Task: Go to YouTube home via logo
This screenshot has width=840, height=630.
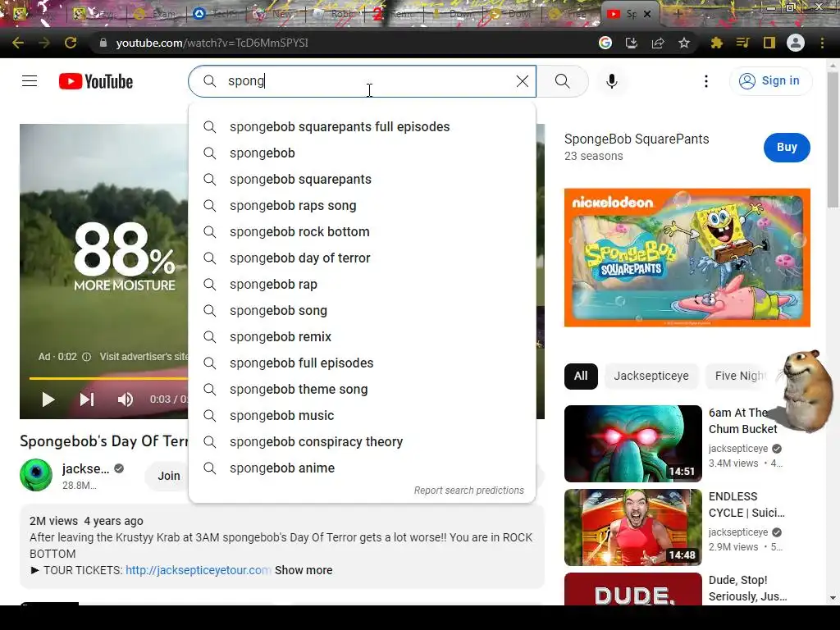Action: pyautogui.click(x=96, y=81)
